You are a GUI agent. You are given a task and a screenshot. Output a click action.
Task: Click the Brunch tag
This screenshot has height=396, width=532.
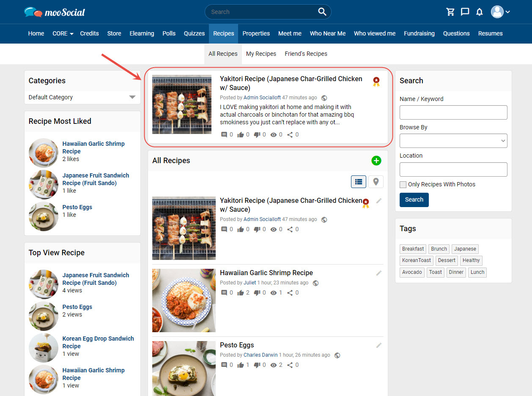pos(439,249)
